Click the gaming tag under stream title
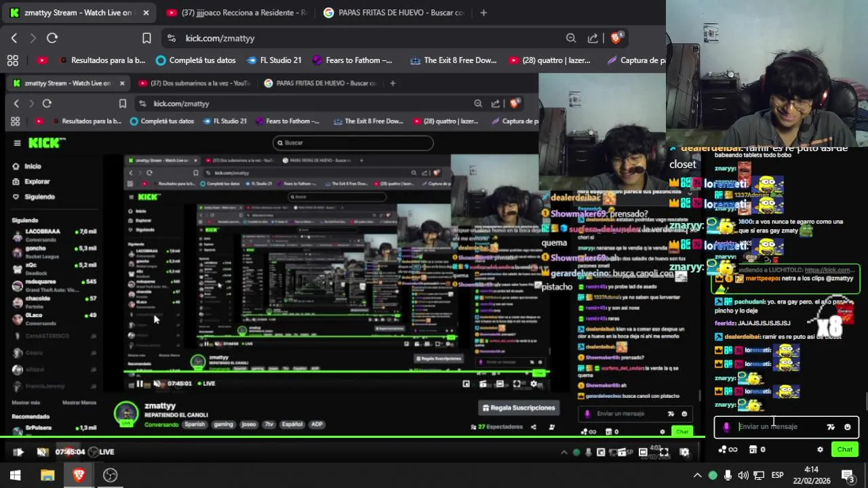The width and height of the screenshot is (868, 488). point(223,424)
